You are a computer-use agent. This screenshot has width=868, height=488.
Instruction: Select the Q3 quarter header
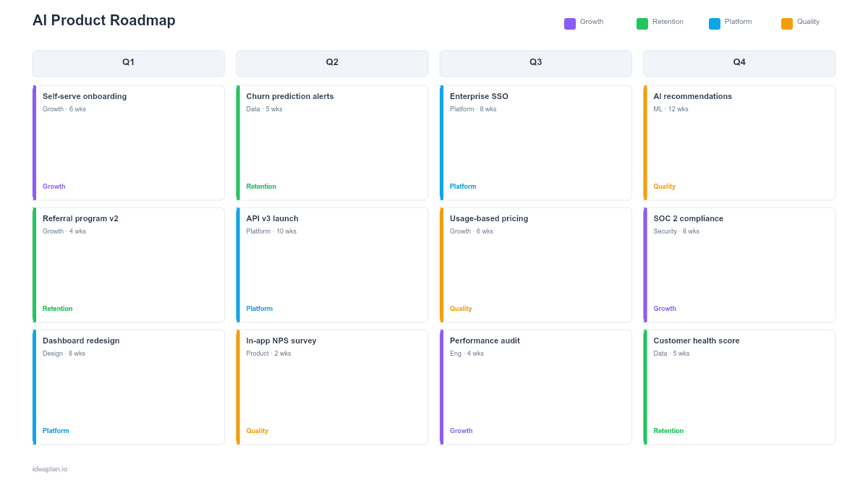[x=535, y=63]
